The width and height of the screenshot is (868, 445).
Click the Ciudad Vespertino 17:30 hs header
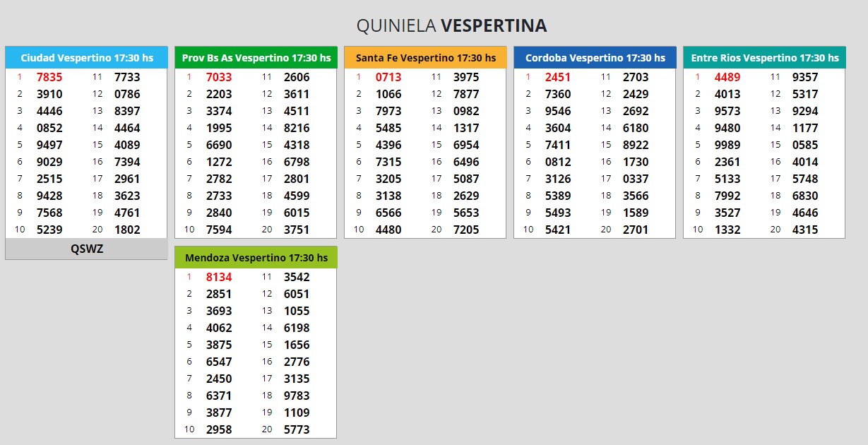(x=86, y=58)
